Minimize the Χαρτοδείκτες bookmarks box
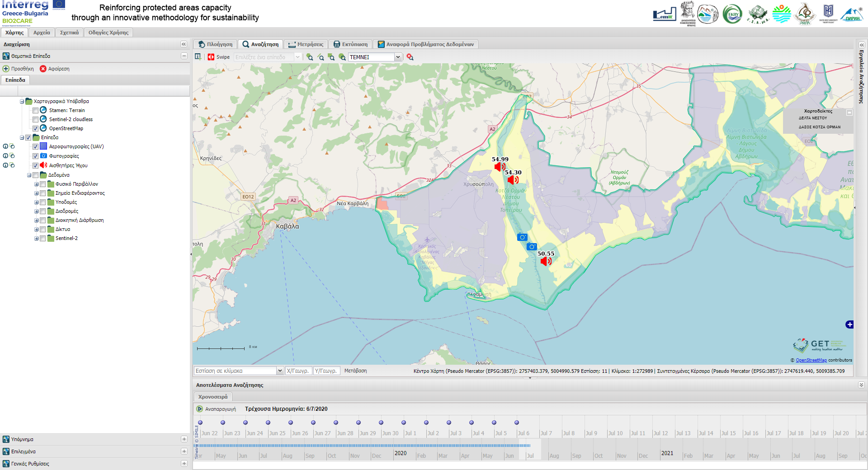 pos(849,113)
